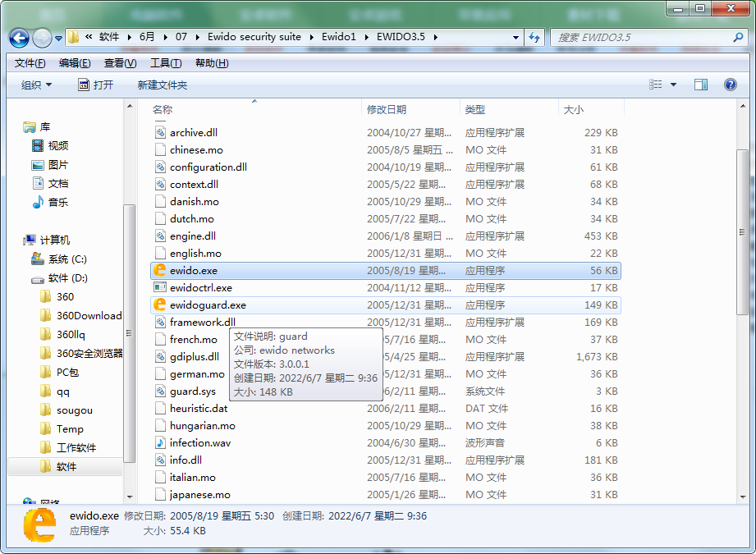Go back with the blue Back arrow
The image size is (756, 554).
click(19, 38)
